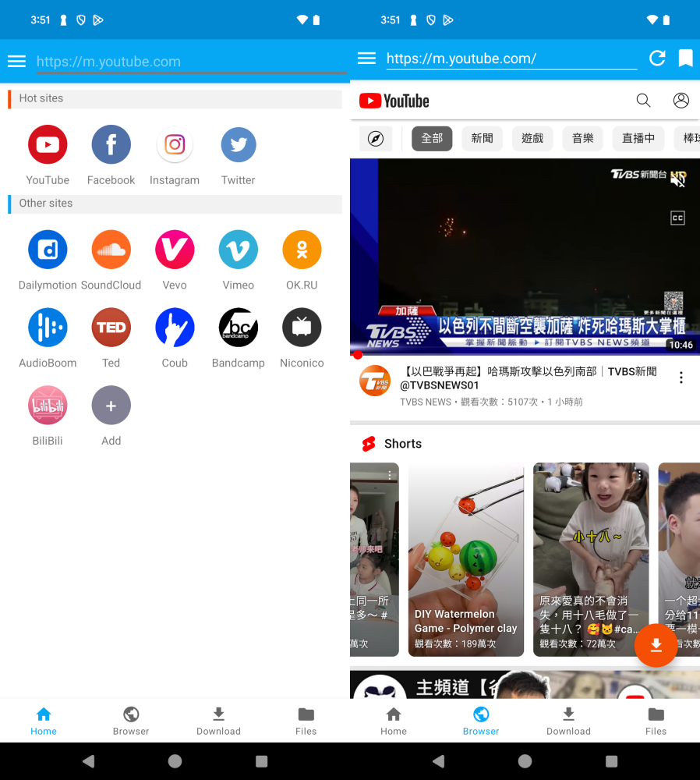Select the 直播中 category chip
This screenshot has width=700, height=780.
click(x=638, y=138)
